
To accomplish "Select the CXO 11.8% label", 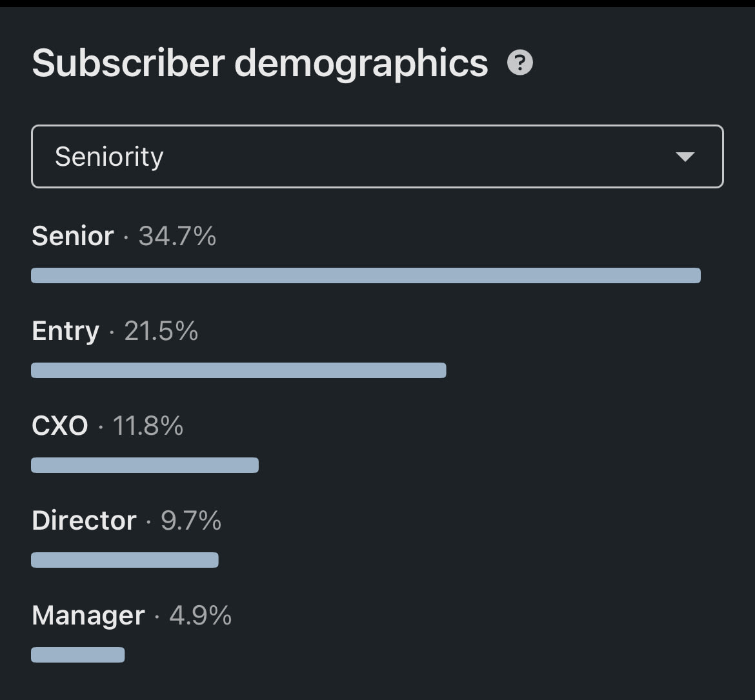I will pyautogui.click(x=107, y=426).
